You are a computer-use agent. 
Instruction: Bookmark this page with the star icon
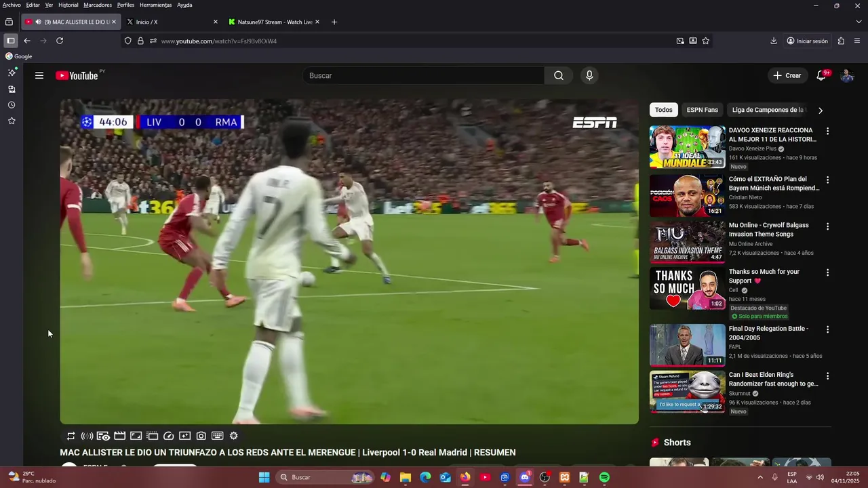[x=706, y=41]
